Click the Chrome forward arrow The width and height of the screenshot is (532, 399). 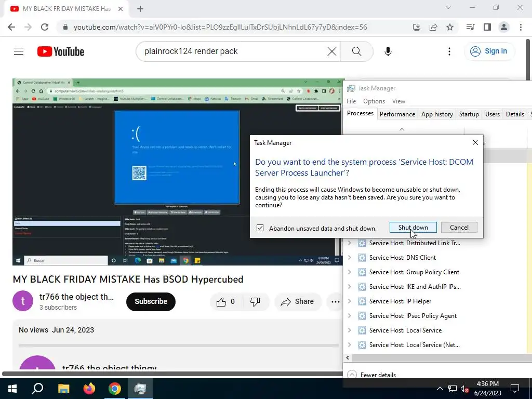click(x=28, y=27)
